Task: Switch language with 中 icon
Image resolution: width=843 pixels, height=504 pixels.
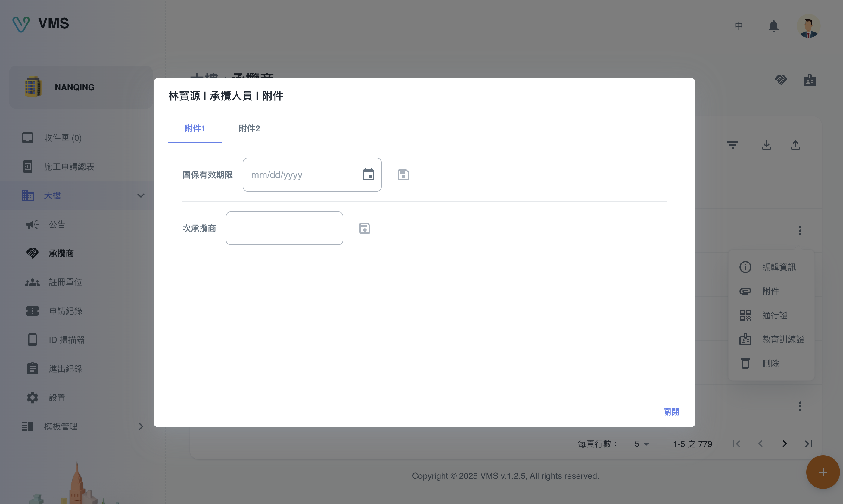Action: (739, 26)
